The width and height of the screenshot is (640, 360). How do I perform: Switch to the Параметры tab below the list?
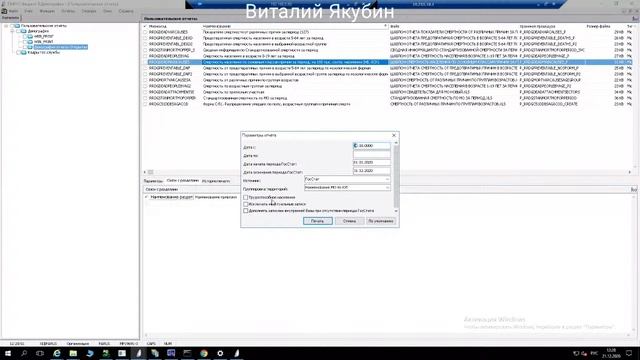point(153,181)
